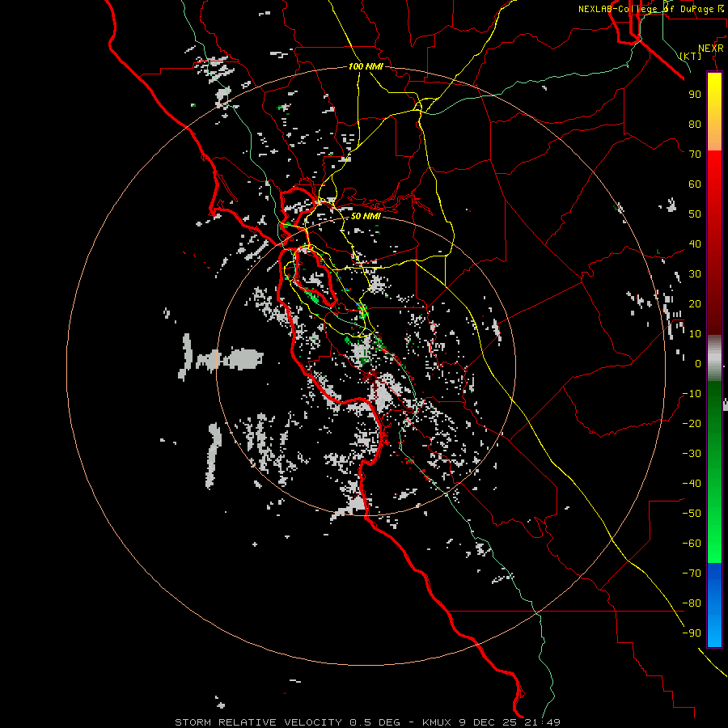
Task: Click the "0" scale label
Action: pyautogui.click(x=698, y=363)
